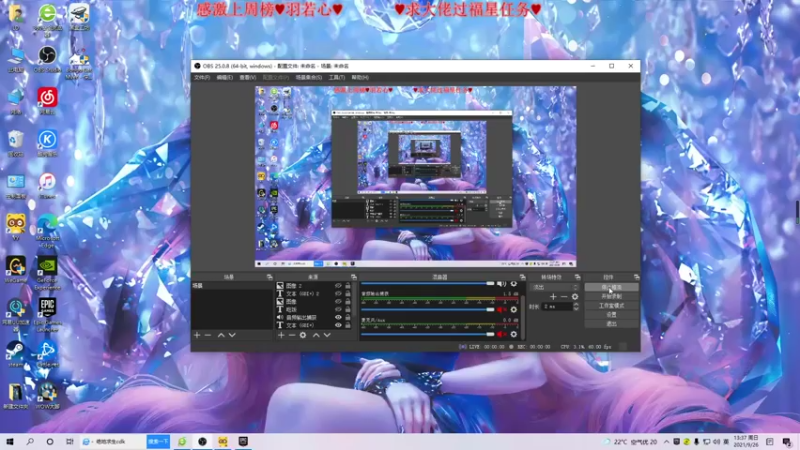The width and height of the screenshot is (800, 450).
Task: Add a new source with the plus icon
Action: (281, 335)
